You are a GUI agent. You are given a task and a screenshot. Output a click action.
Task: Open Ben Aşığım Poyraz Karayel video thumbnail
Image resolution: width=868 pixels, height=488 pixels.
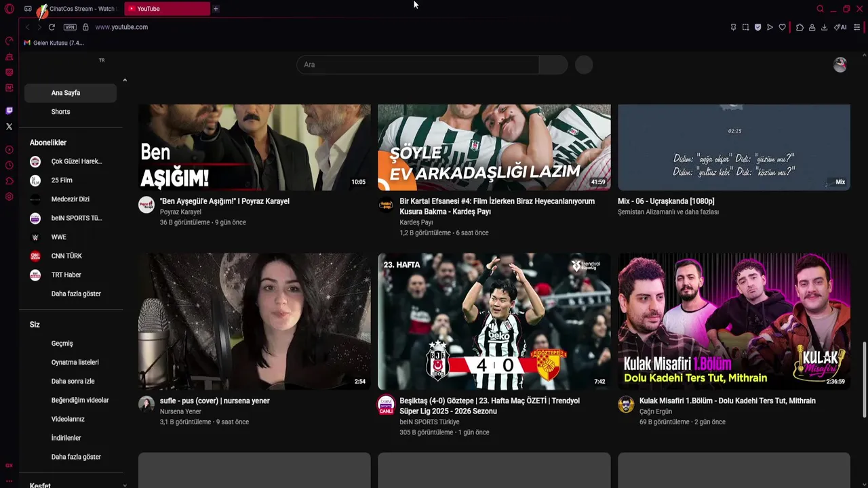pyautogui.click(x=254, y=147)
